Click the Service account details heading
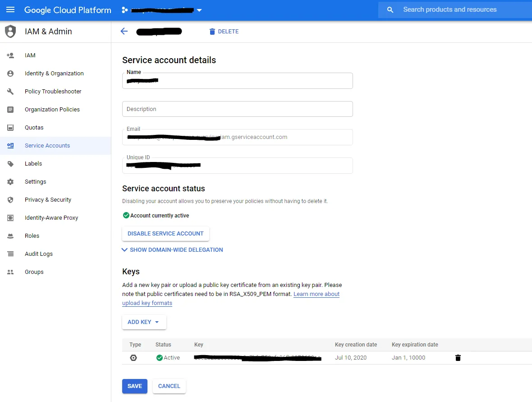This screenshot has height=402, width=532. pyautogui.click(x=169, y=60)
